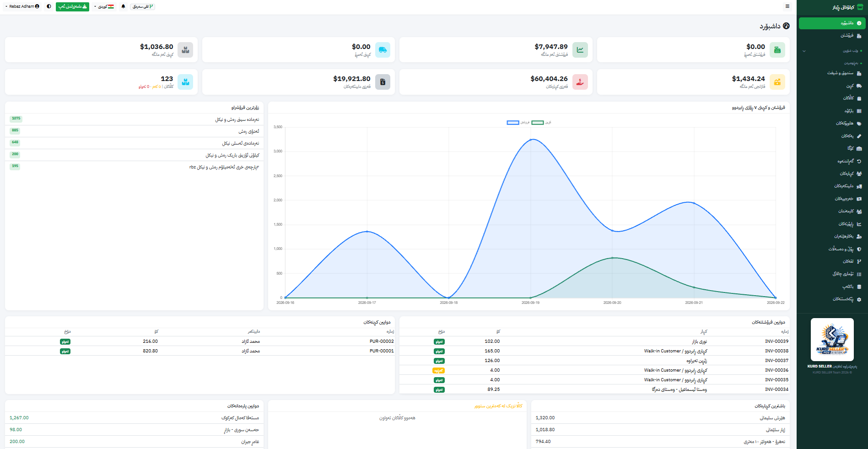Viewport: 868px width, 449px height.
Task: Toggle dark mode with the contrast icon
Action: pyautogui.click(x=49, y=6)
